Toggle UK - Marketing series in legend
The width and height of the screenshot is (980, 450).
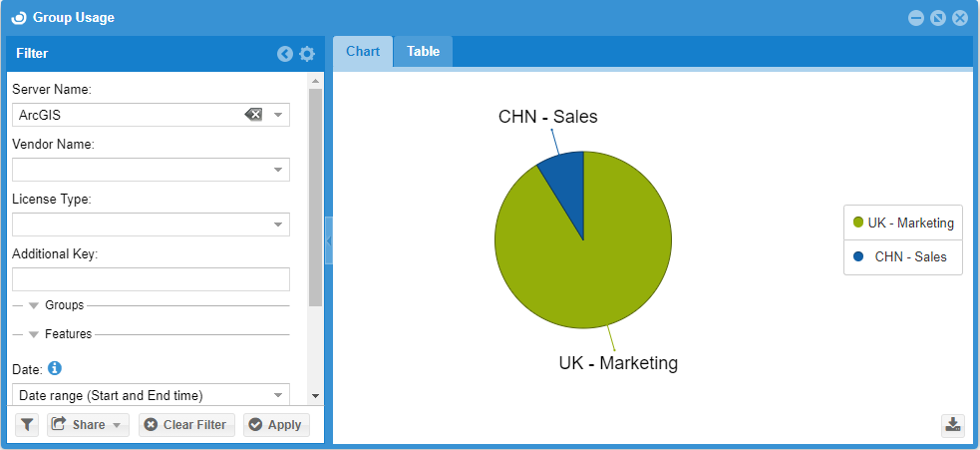tap(902, 224)
